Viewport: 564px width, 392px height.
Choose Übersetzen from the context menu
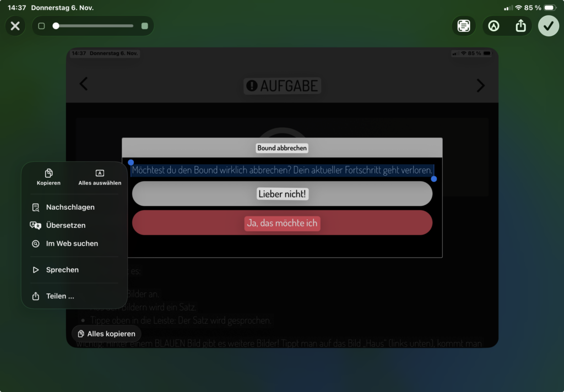coord(66,225)
